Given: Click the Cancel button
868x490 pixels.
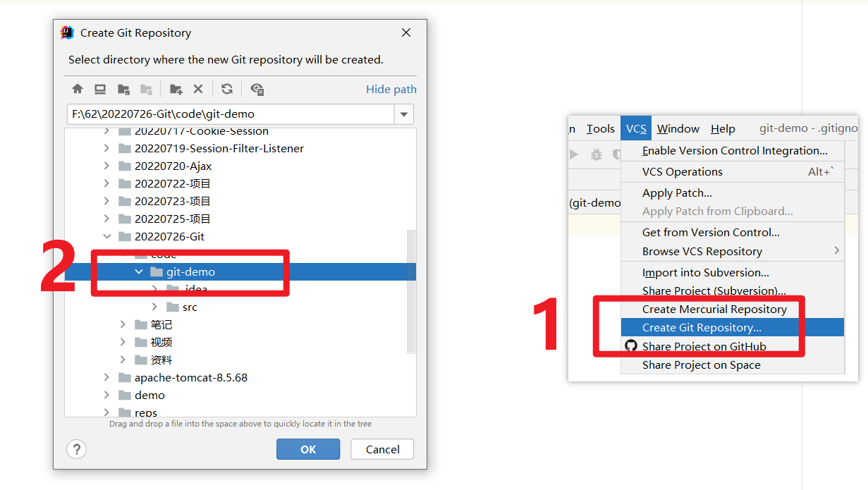Looking at the screenshot, I should click(383, 449).
